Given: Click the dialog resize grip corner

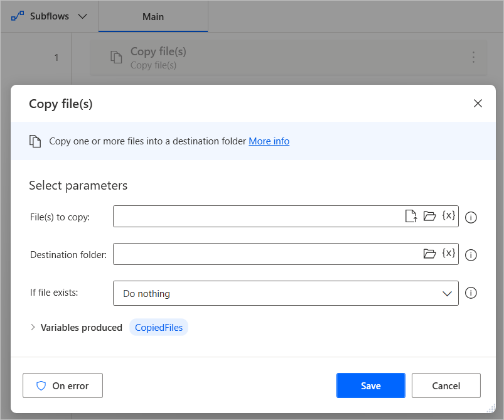Looking at the screenshot, I should pyautogui.click(x=491, y=409).
